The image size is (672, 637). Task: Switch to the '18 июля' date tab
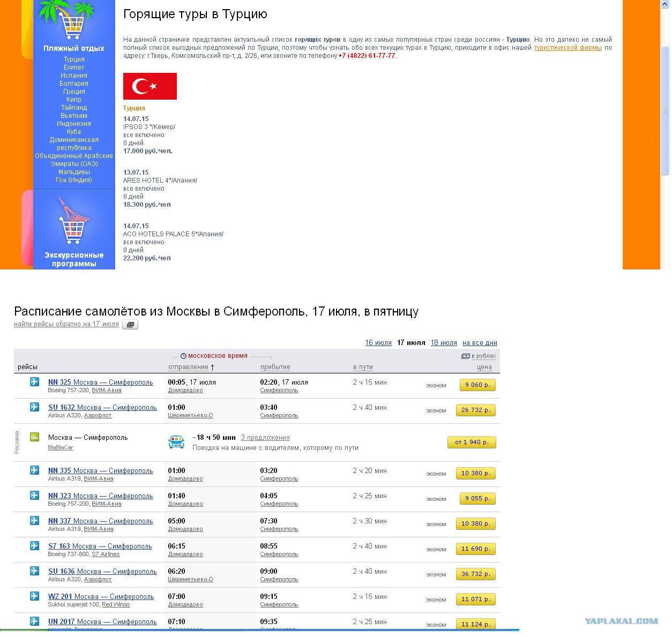point(444,343)
